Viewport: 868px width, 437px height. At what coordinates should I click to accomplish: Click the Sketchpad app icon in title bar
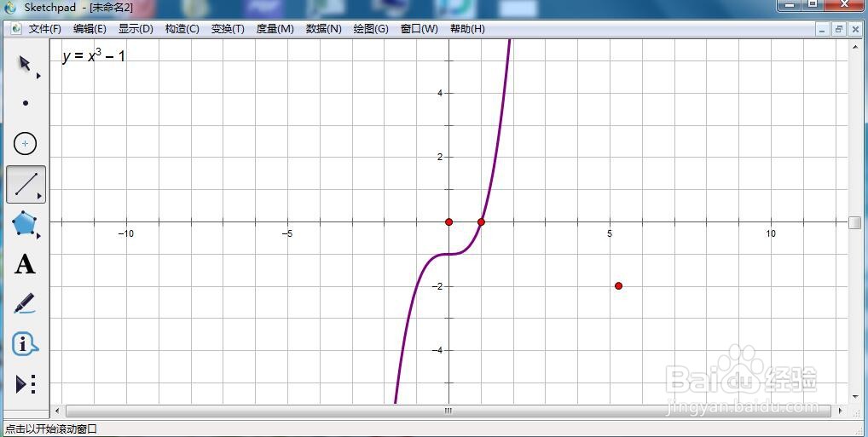(10, 8)
